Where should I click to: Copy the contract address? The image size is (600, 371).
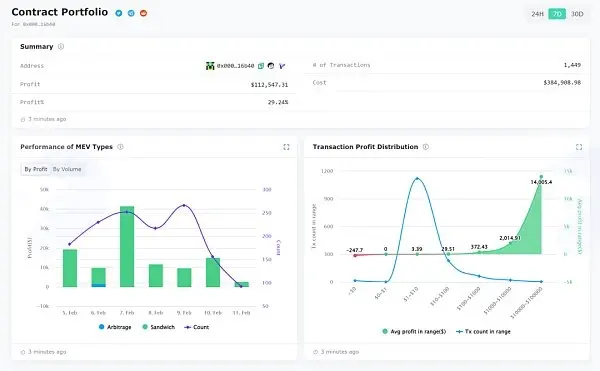[x=261, y=66]
